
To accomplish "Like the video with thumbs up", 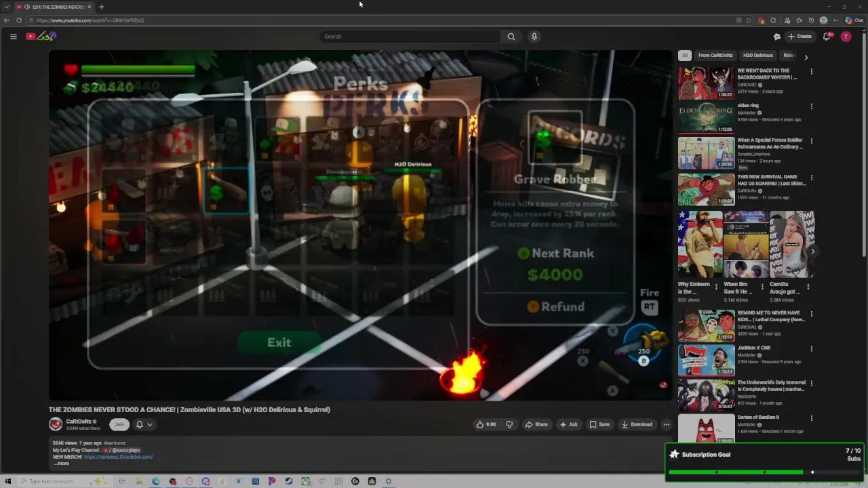I will [x=486, y=424].
